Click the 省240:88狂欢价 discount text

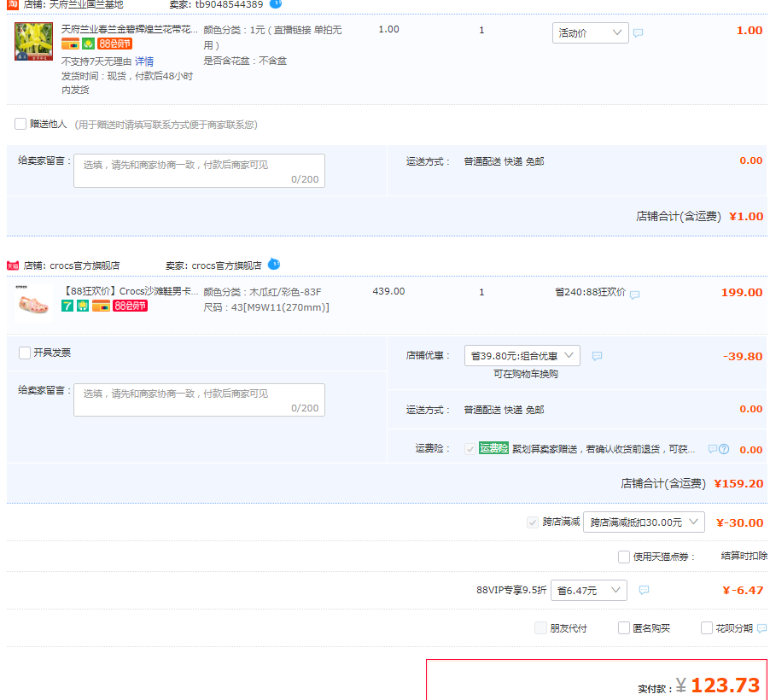590,292
